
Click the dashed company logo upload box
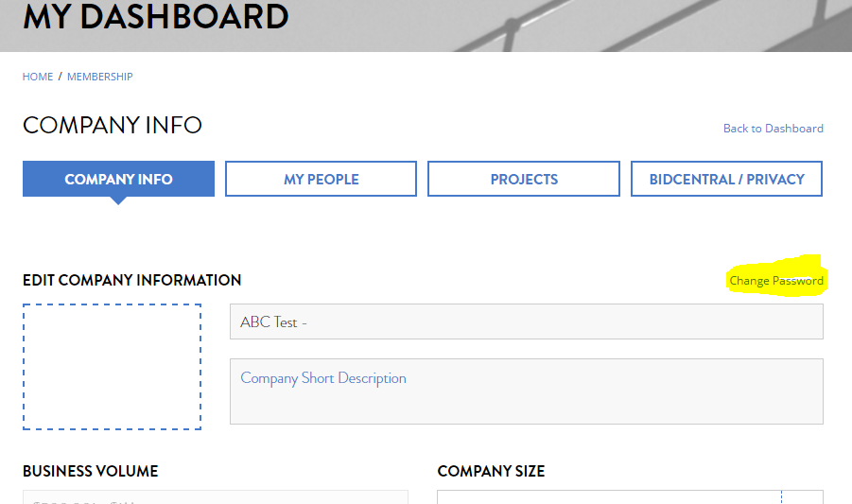click(x=112, y=367)
